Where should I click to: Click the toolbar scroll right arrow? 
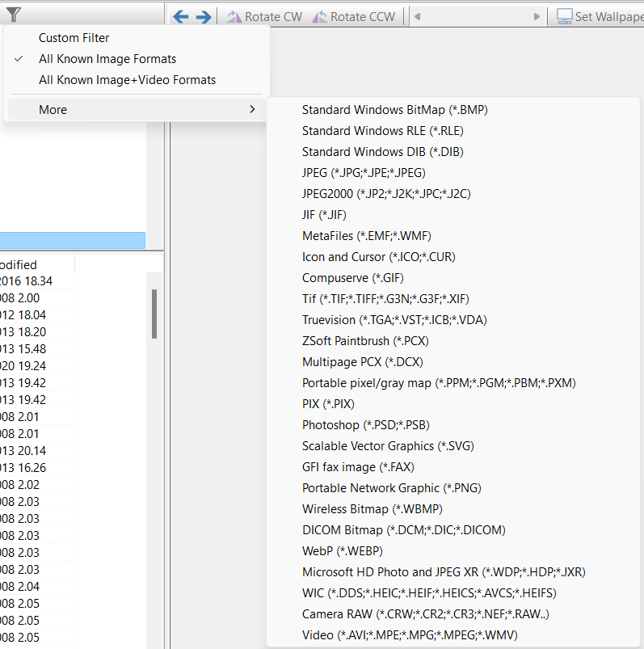coord(537,16)
